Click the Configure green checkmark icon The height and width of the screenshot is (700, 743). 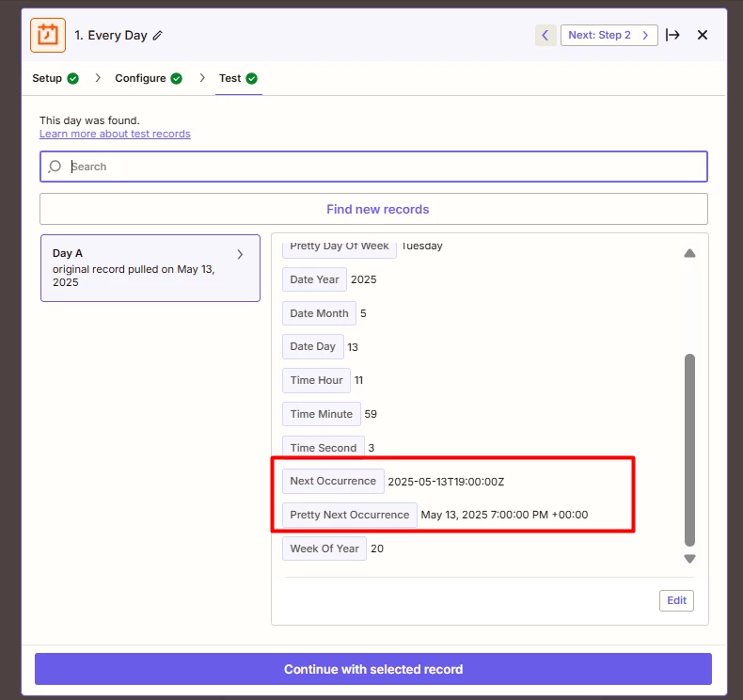pos(176,79)
